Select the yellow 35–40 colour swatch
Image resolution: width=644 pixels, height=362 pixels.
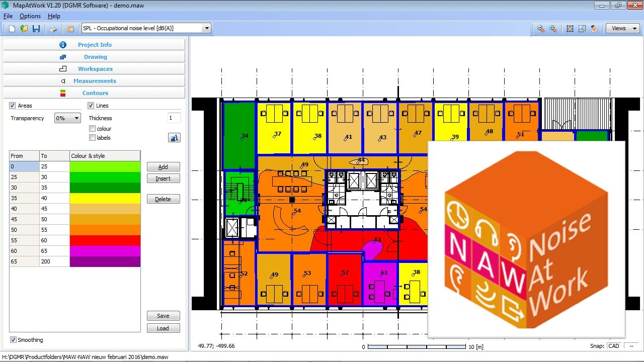105,198
